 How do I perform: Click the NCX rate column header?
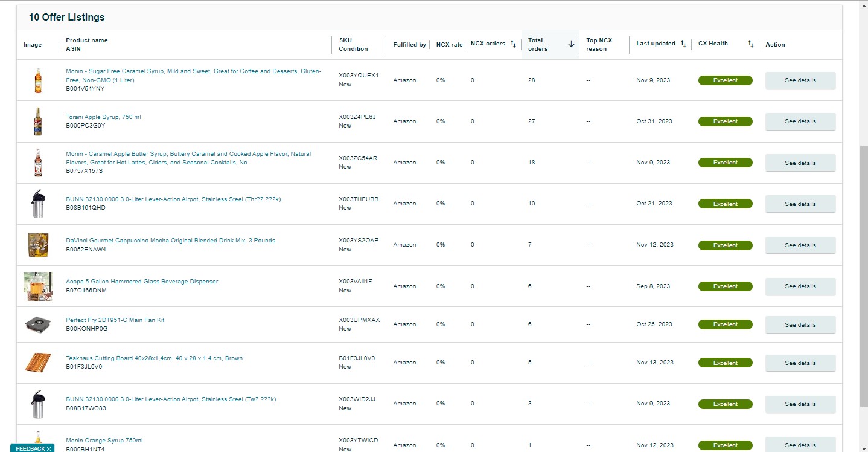click(449, 45)
